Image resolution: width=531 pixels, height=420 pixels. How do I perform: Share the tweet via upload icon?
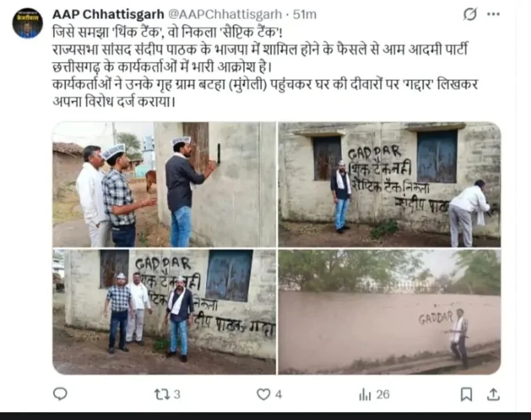(493, 394)
